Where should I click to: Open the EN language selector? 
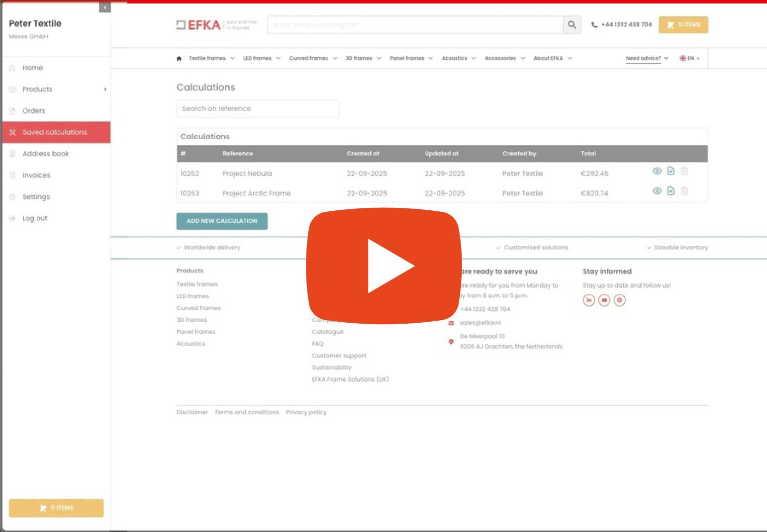690,58
